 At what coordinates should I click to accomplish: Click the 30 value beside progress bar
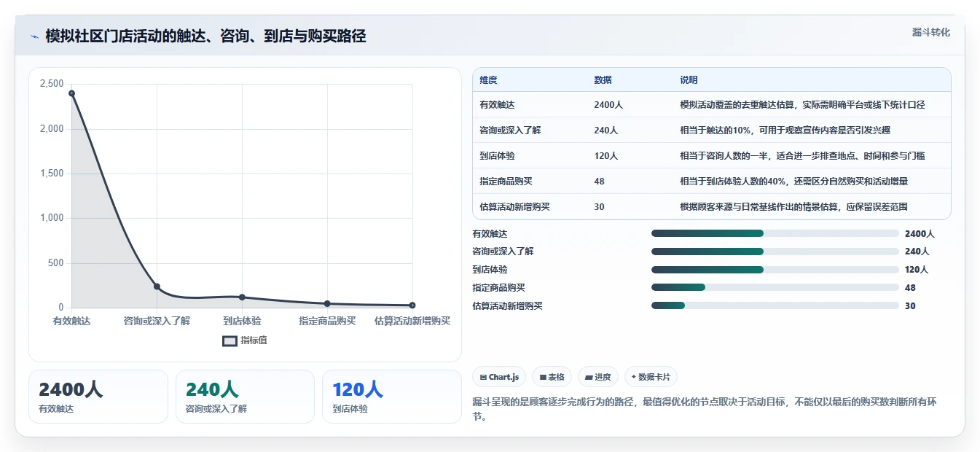click(x=910, y=305)
